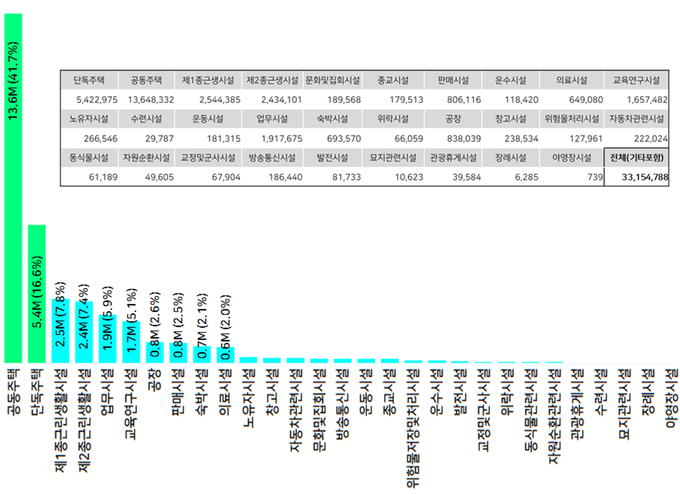Select the cyan 업무시설 bar labeled 1.9M

pyautogui.click(x=109, y=339)
